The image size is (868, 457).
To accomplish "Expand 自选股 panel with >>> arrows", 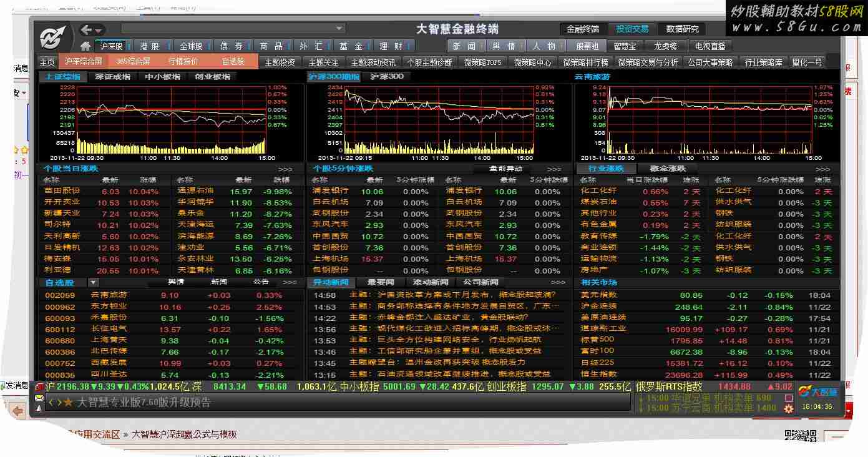I will point(290,283).
